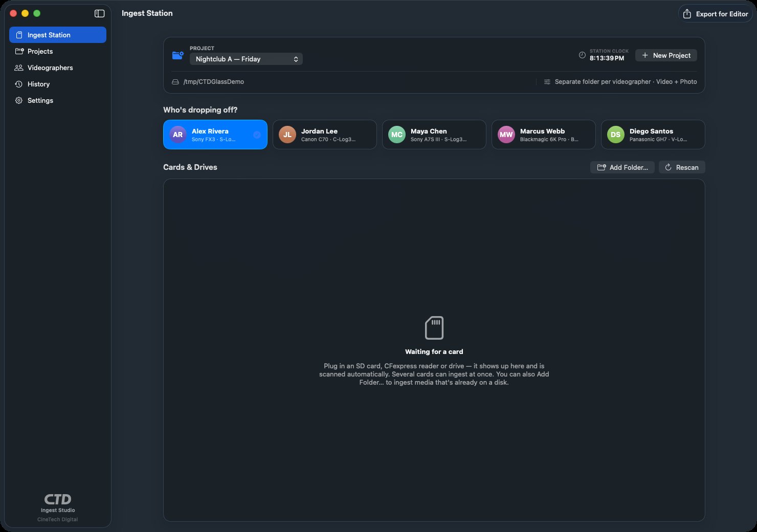Viewport: 757px width, 532px height.
Task: Rescan cards and drives
Action: pos(682,167)
